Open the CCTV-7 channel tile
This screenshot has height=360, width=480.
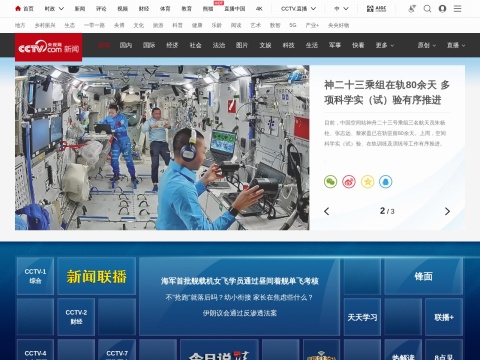tap(117, 350)
